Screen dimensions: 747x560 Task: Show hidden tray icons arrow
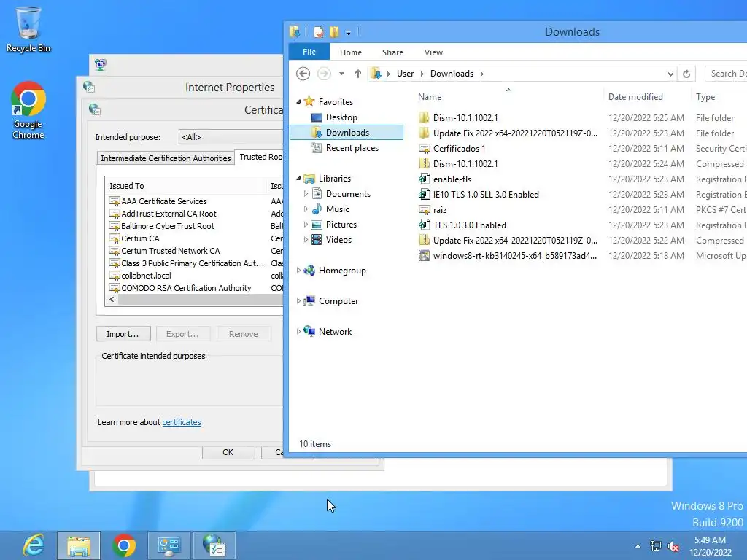(x=638, y=546)
